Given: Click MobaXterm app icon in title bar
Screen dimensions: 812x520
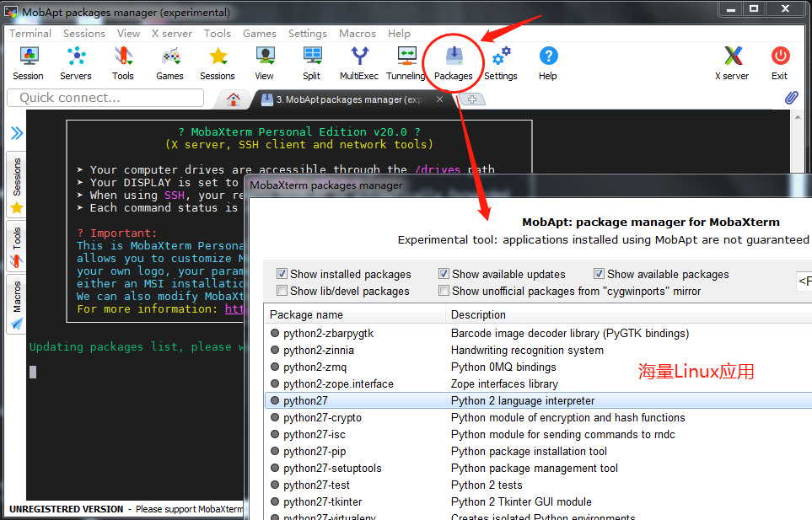Looking at the screenshot, I should (x=11, y=12).
